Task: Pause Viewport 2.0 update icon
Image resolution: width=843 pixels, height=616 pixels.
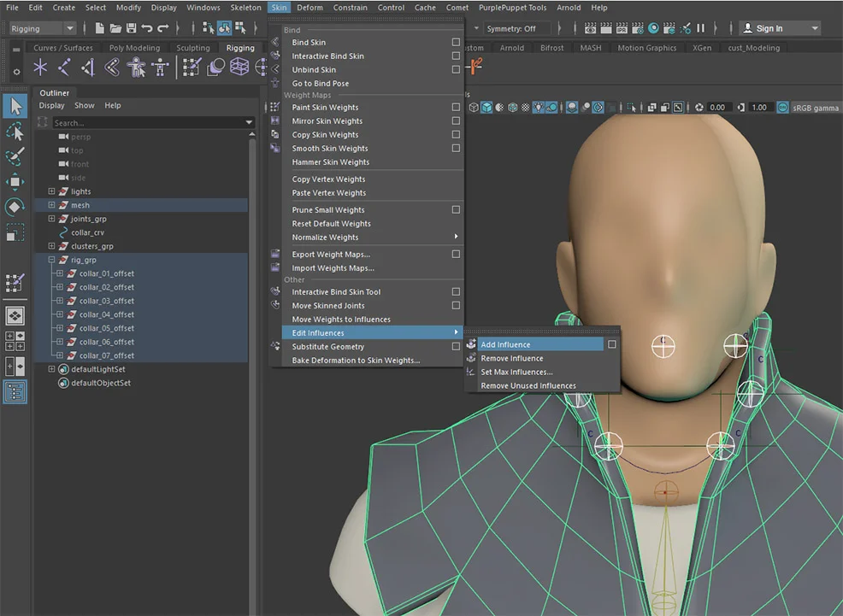Action: pos(700,28)
